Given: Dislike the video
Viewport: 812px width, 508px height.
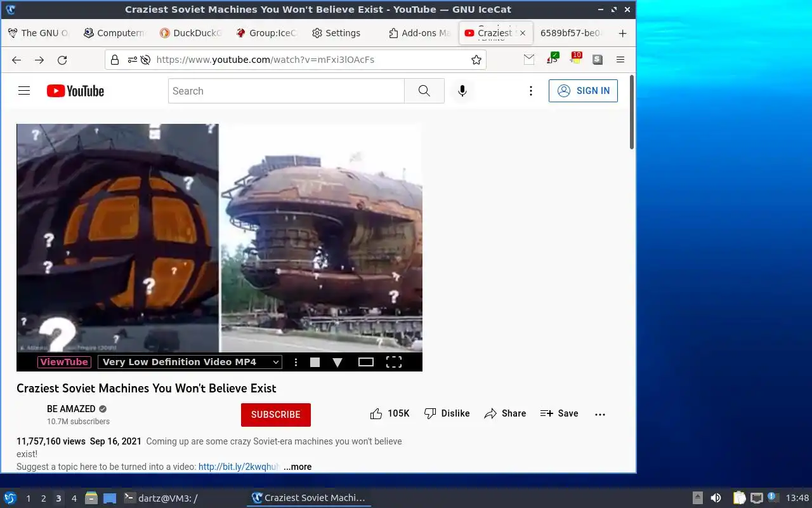Looking at the screenshot, I should tap(447, 413).
